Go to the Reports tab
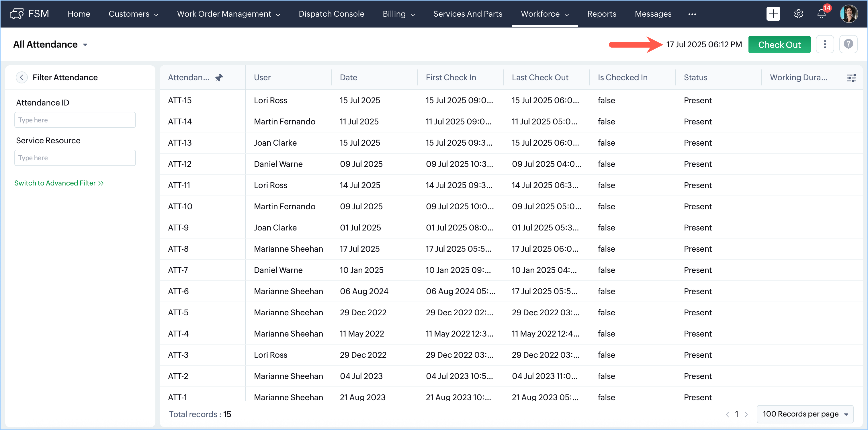The image size is (868, 430). (601, 14)
